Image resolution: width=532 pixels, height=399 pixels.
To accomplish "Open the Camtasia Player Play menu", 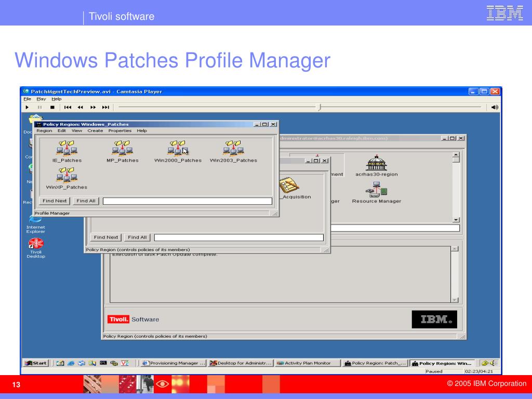I will (41, 99).
